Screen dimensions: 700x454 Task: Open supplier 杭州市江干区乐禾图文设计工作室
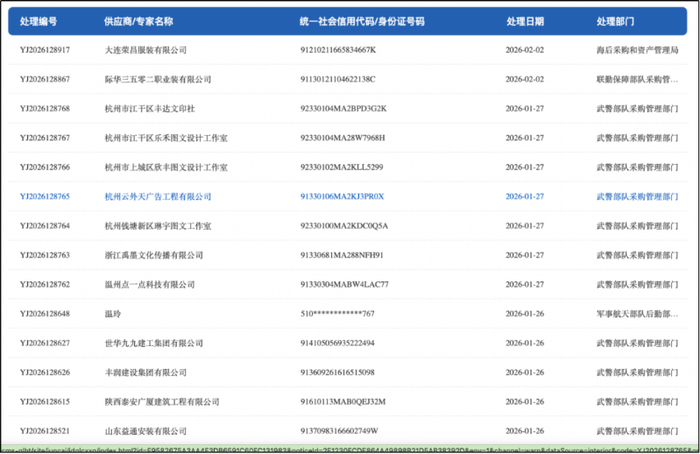click(166, 138)
